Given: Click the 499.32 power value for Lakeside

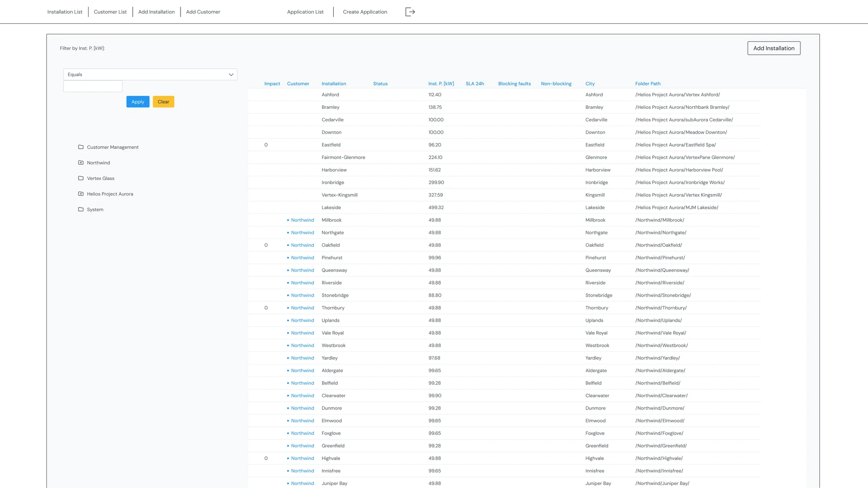Looking at the screenshot, I should point(436,208).
